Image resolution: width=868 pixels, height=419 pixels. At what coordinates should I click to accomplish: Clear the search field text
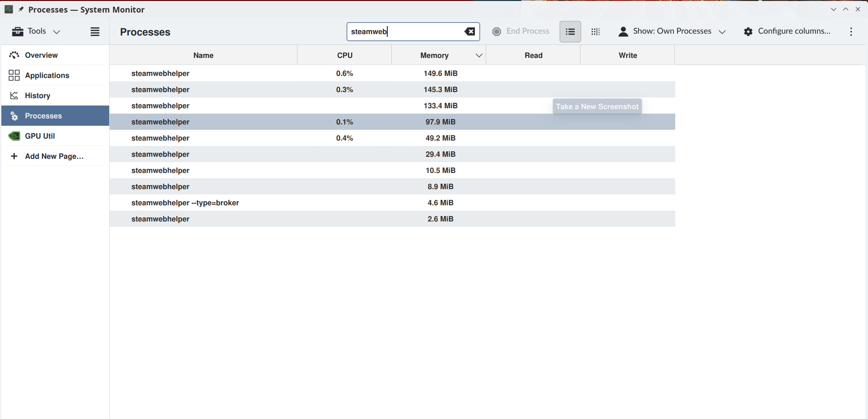tap(469, 31)
